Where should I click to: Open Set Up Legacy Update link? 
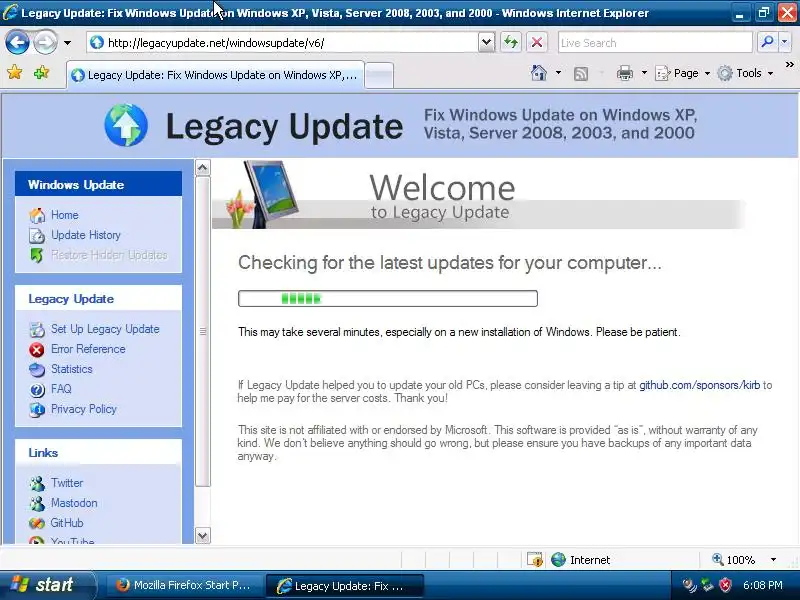105,329
